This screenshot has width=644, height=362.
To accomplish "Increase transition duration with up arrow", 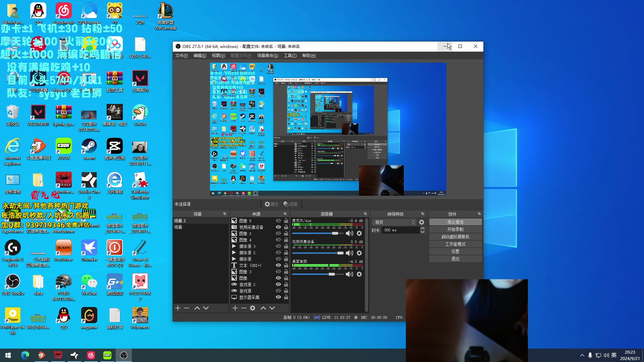I will tap(423, 228).
